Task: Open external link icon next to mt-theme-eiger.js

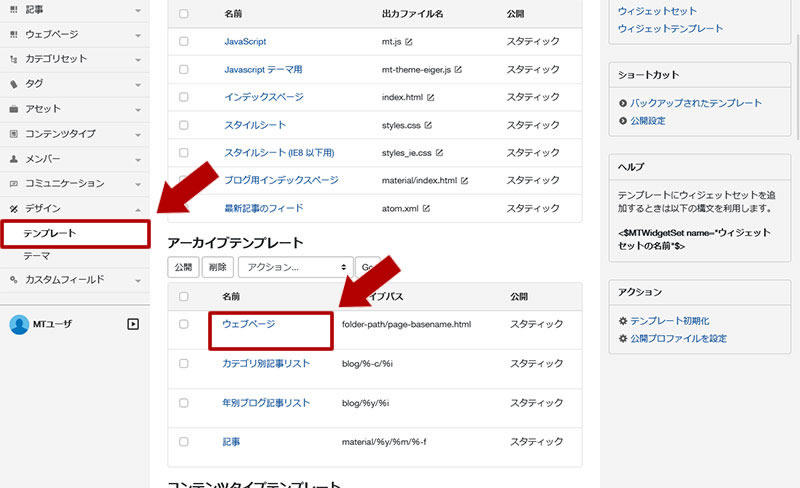Action: click(x=458, y=69)
